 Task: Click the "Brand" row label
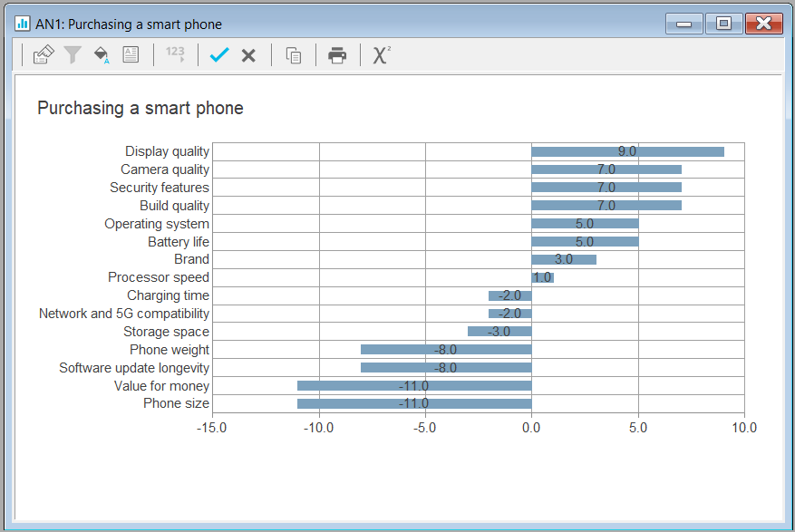click(191, 259)
